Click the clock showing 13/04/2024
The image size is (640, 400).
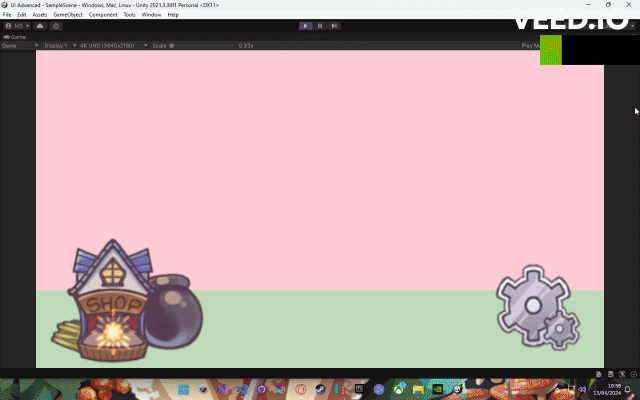coord(607,389)
